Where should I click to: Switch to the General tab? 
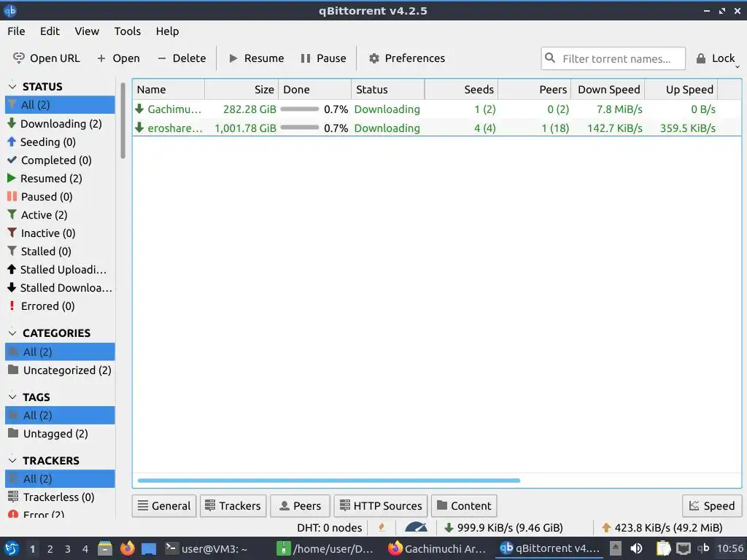[x=164, y=506]
